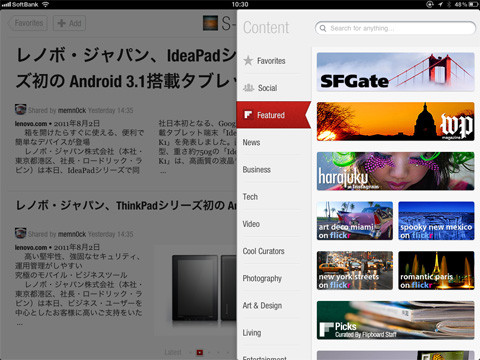
Task: Tap the SoftBank carrier label
Action: tap(25, 4)
